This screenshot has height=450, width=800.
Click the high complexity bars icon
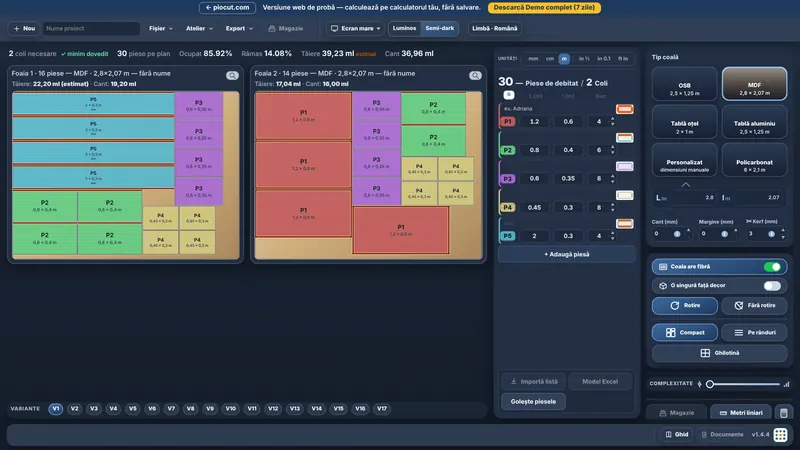click(x=786, y=384)
